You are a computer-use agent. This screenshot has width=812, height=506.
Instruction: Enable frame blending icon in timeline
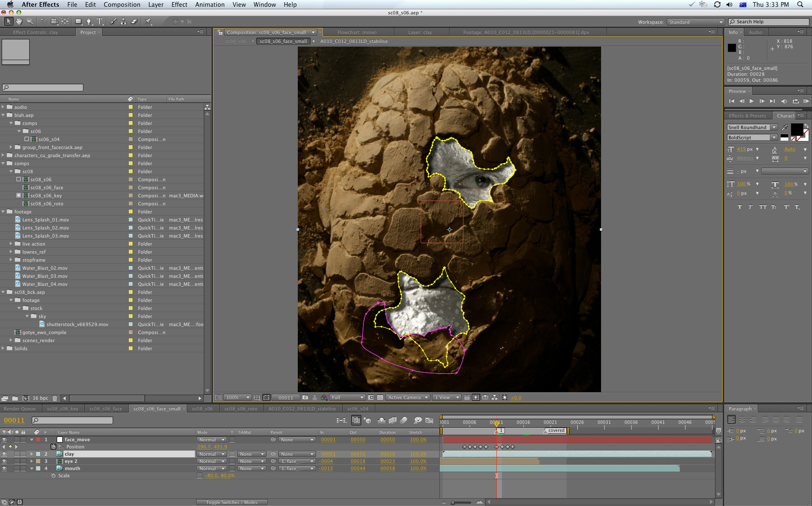[x=393, y=420]
